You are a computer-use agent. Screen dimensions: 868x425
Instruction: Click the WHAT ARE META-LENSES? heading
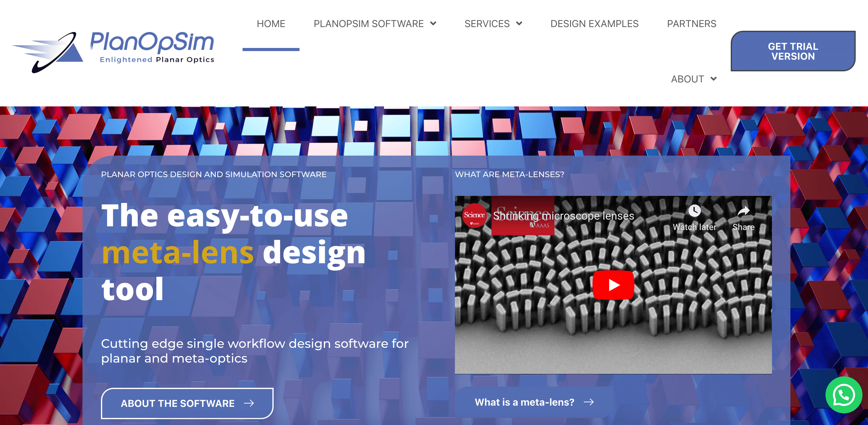(509, 174)
